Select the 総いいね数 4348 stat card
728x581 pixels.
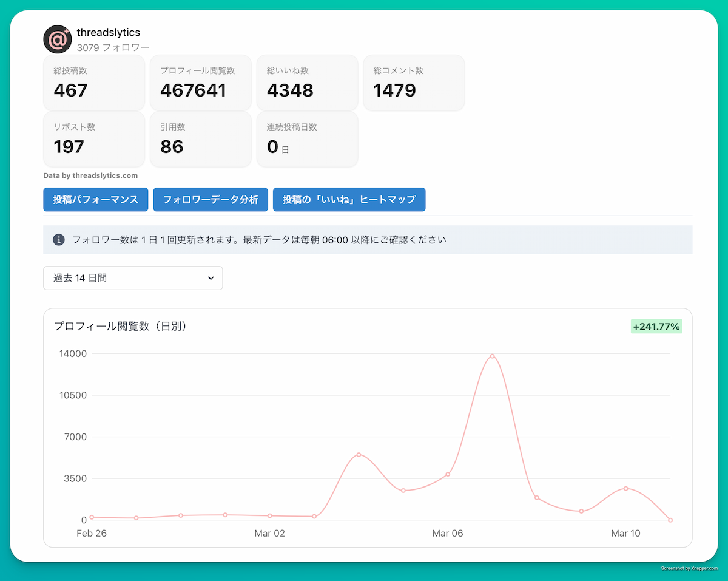308,83
